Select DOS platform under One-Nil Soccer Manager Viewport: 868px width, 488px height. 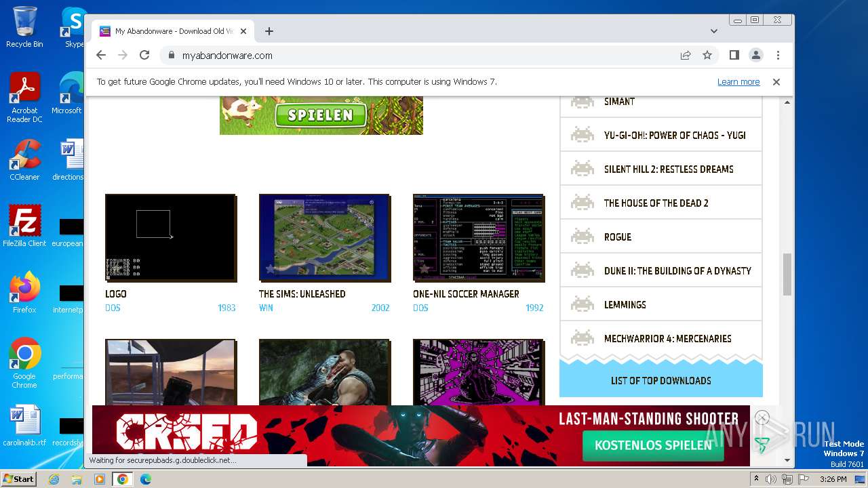(420, 308)
